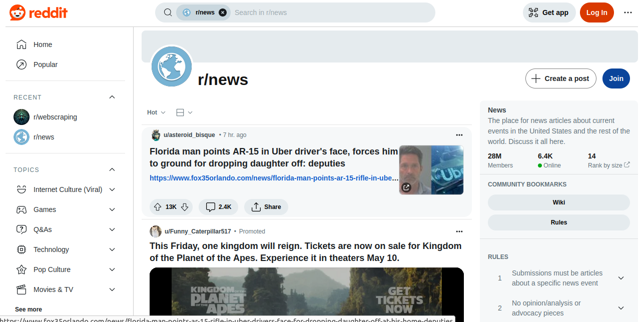This screenshot has width=644, height=322.
Task: Click u/asteroid_bisque avatar icon
Action: [x=156, y=135]
